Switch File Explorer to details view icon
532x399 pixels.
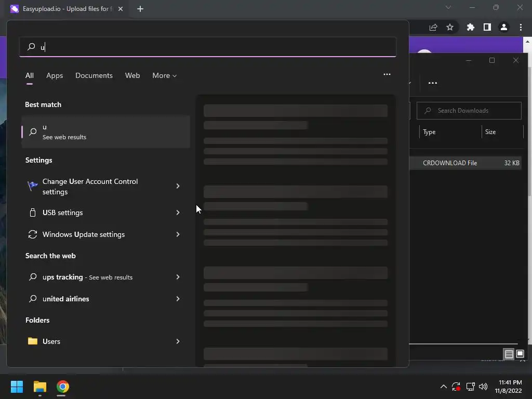pos(509,354)
